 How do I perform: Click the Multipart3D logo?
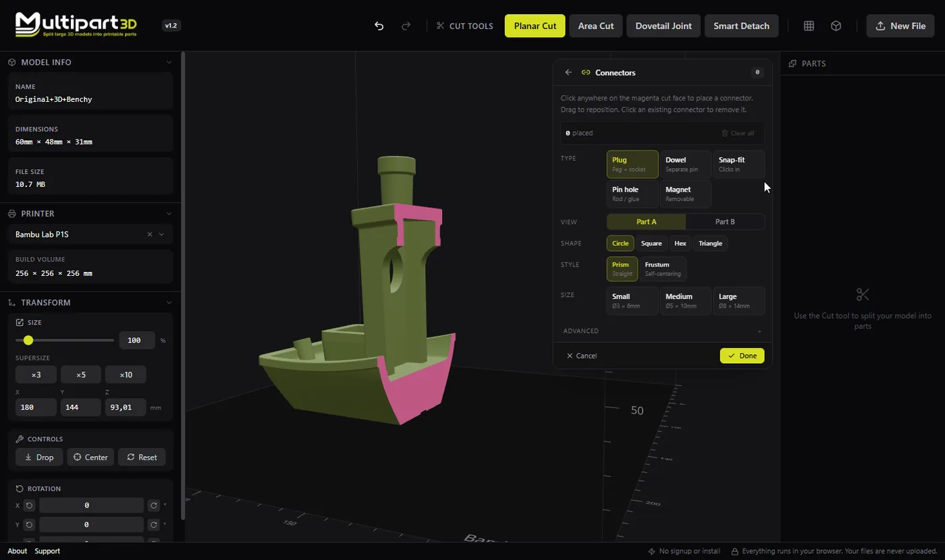click(x=76, y=25)
